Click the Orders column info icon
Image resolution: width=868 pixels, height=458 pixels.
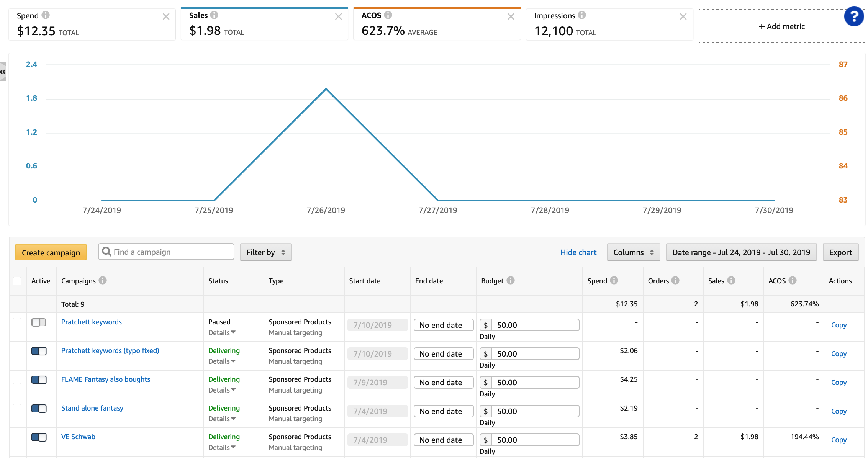point(675,280)
